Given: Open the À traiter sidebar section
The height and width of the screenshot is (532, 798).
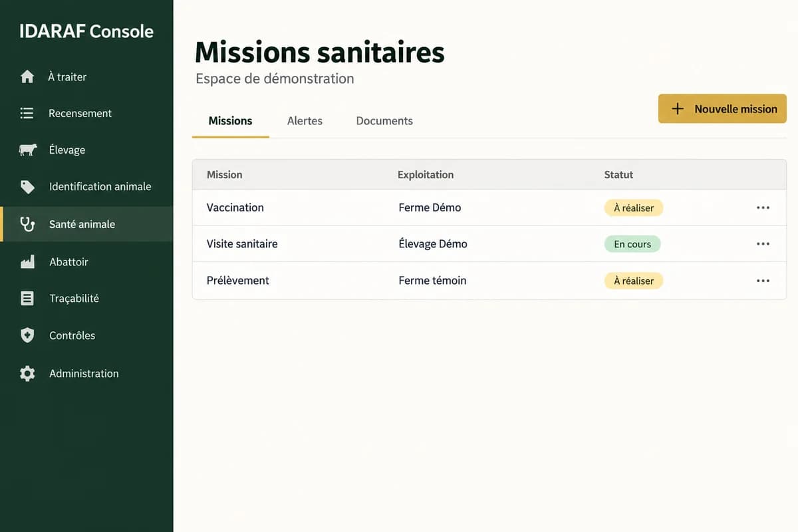Looking at the screenshot, I should 86,76.
